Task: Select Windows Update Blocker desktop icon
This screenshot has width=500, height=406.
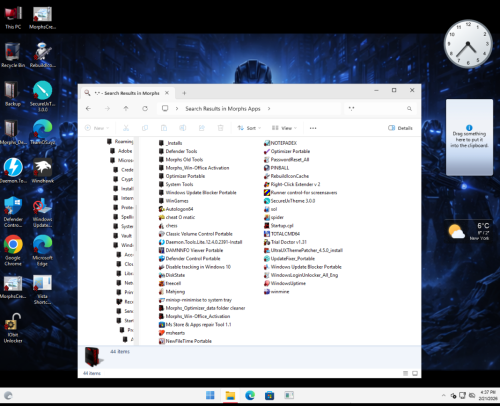Action: [x=42, y=212]
